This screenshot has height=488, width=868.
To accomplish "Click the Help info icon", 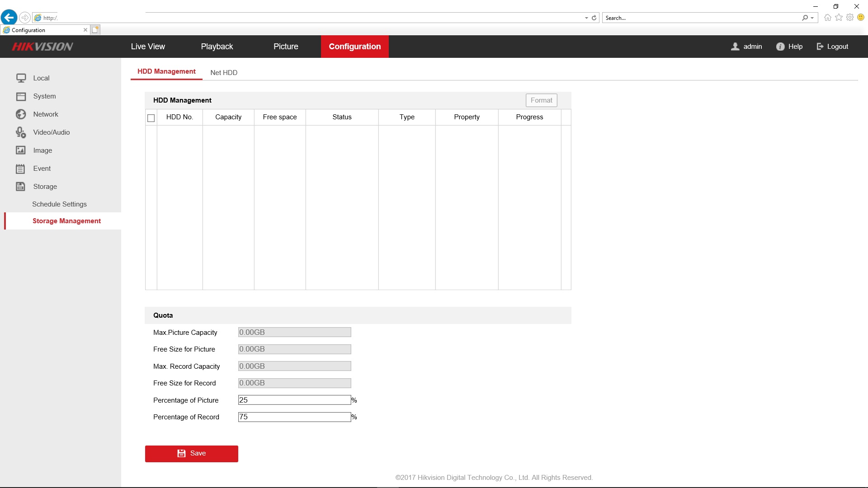I will coord(780,47).
